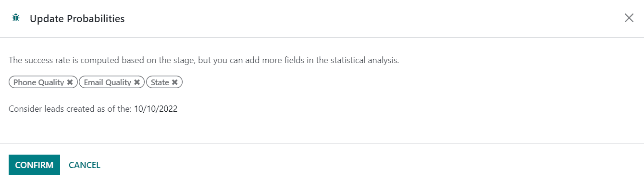The width and height of the screenshot is (644, 184).
Task: Select the Email Quality tag label
Action: [x=107, y=82]
